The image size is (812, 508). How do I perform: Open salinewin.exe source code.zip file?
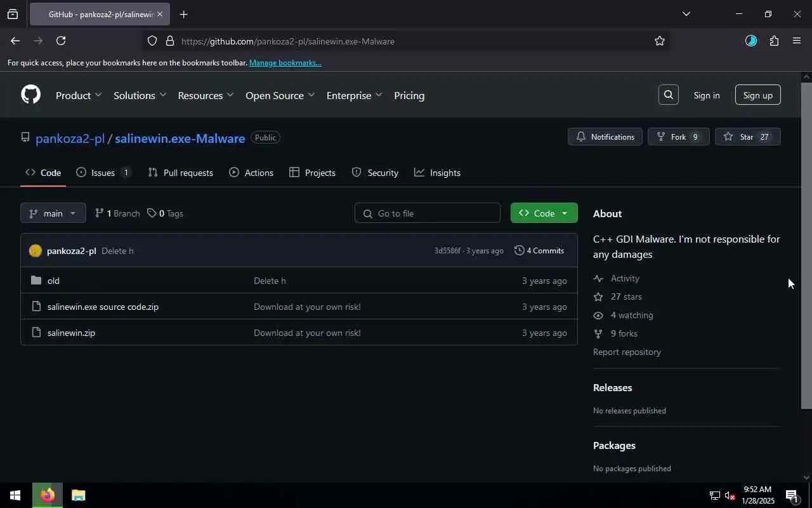coord(103,307)
